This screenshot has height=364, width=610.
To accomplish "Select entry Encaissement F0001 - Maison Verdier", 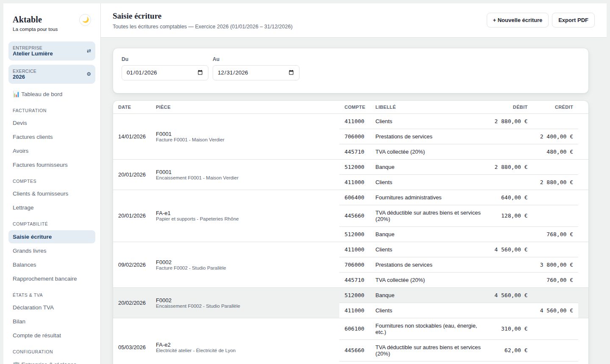I will pos(197,178).
